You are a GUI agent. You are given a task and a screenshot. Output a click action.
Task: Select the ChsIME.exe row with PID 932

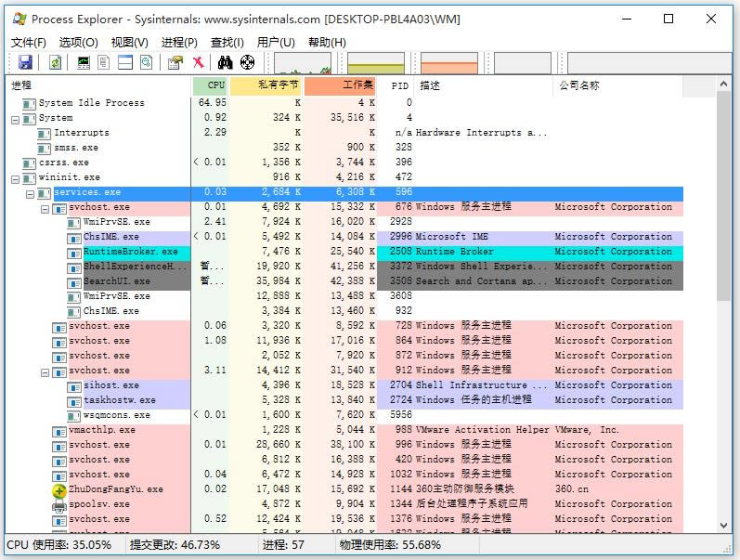point(345,311)
